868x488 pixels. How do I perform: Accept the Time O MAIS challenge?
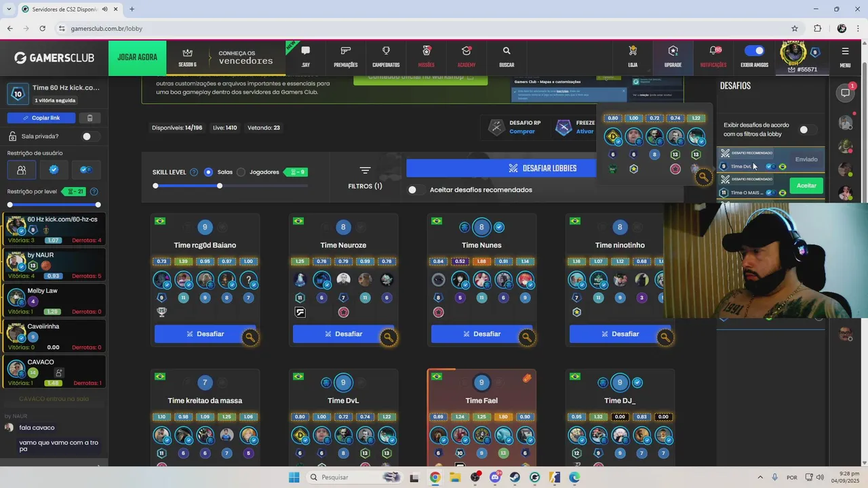(806, 186)
